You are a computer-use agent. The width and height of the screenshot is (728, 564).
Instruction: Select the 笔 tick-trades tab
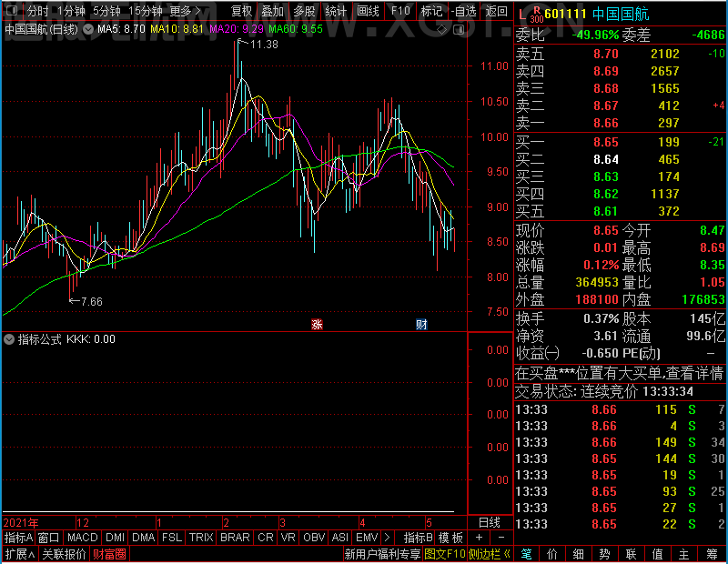[526, 554]
